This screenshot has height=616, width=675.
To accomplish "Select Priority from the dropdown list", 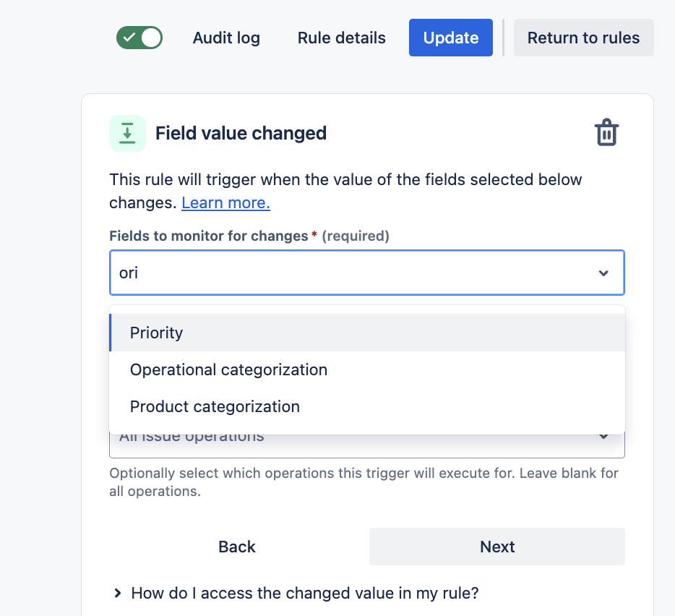I will [367, 333].
